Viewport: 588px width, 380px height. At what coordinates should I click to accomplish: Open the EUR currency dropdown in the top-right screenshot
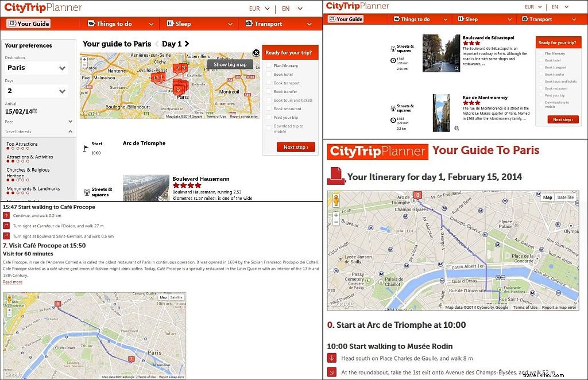(533, 7)
